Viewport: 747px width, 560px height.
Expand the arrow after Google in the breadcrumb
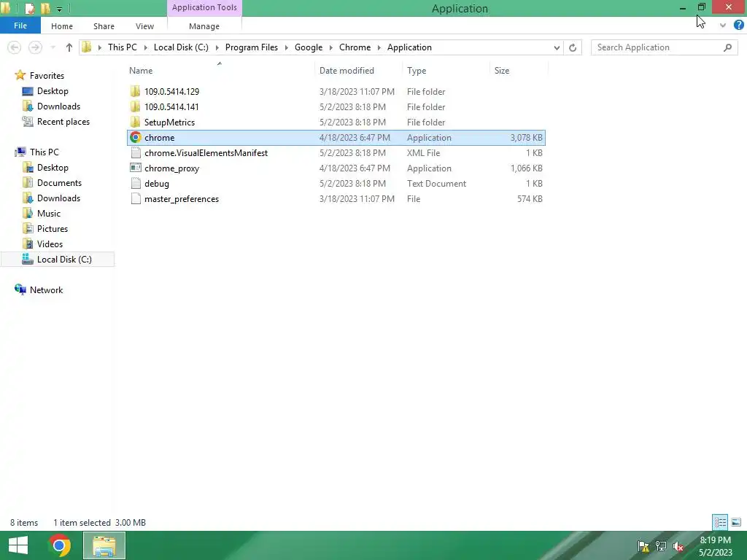point(330,47)
